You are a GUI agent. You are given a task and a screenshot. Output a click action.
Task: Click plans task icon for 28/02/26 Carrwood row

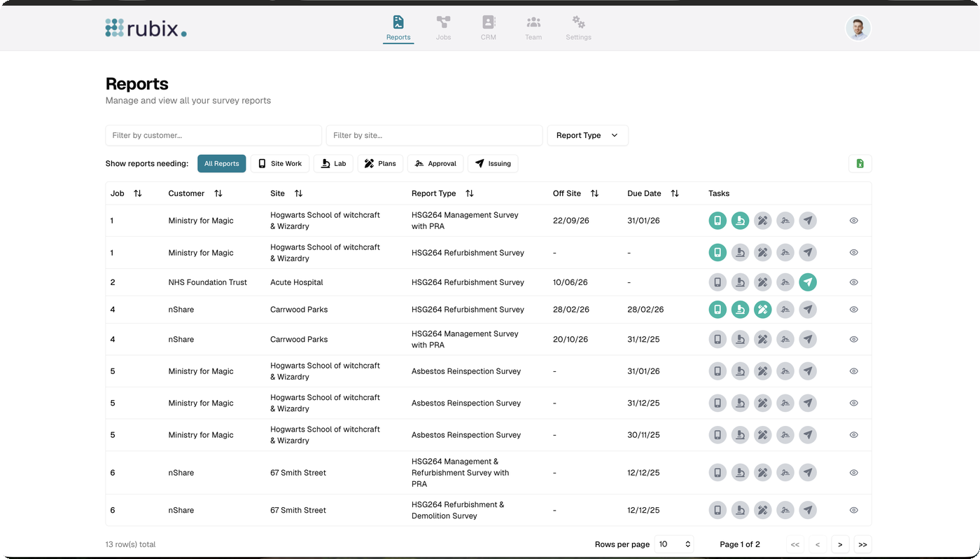[x=763, y=310]
